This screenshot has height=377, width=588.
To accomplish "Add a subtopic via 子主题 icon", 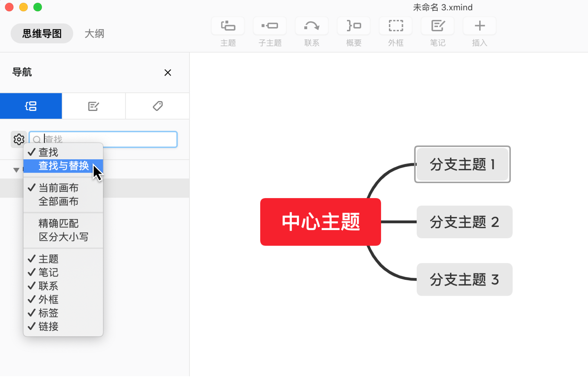I will (270, 26).
